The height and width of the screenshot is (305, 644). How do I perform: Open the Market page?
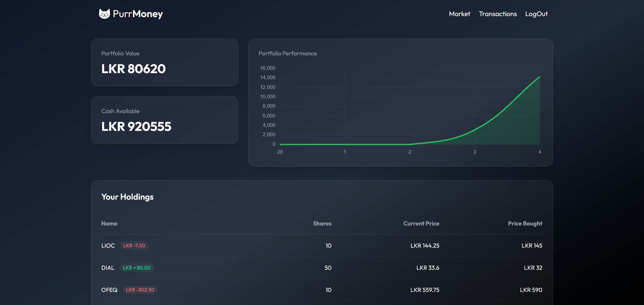coord(460,14)
